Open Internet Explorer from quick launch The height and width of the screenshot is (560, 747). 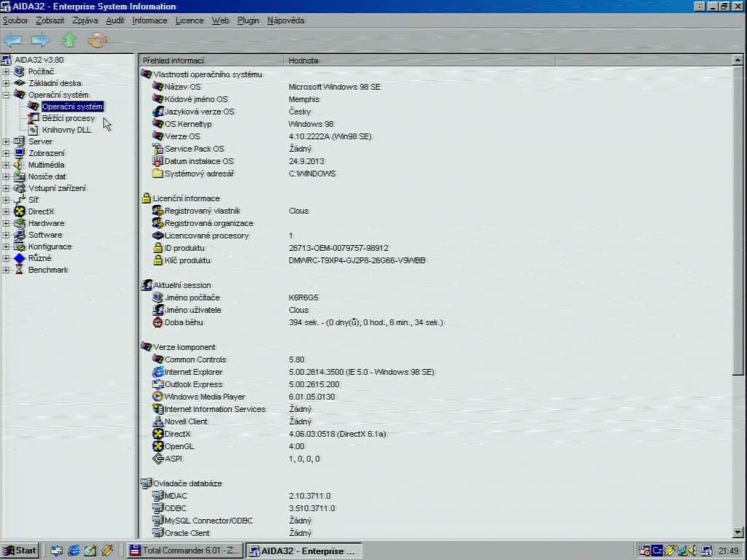tap(74, 551)
